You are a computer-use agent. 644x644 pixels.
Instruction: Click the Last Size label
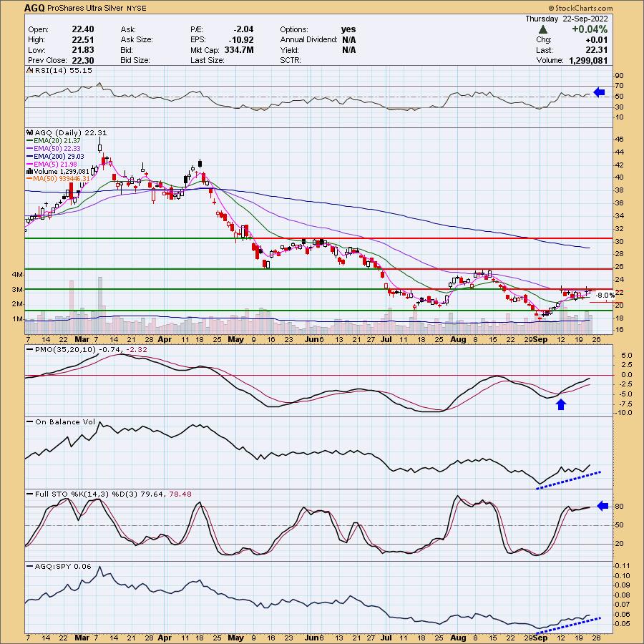coord(207,60)
